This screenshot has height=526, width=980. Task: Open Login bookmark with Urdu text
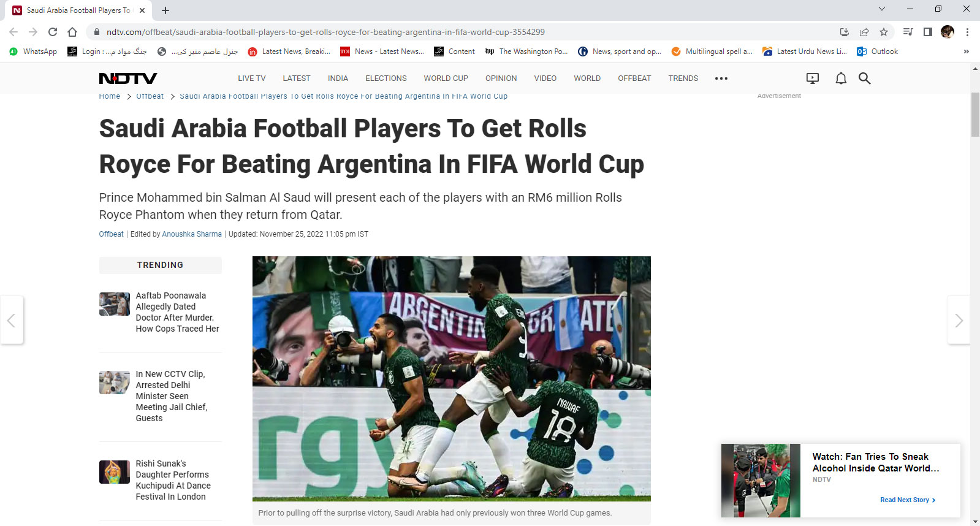(107, 51)
